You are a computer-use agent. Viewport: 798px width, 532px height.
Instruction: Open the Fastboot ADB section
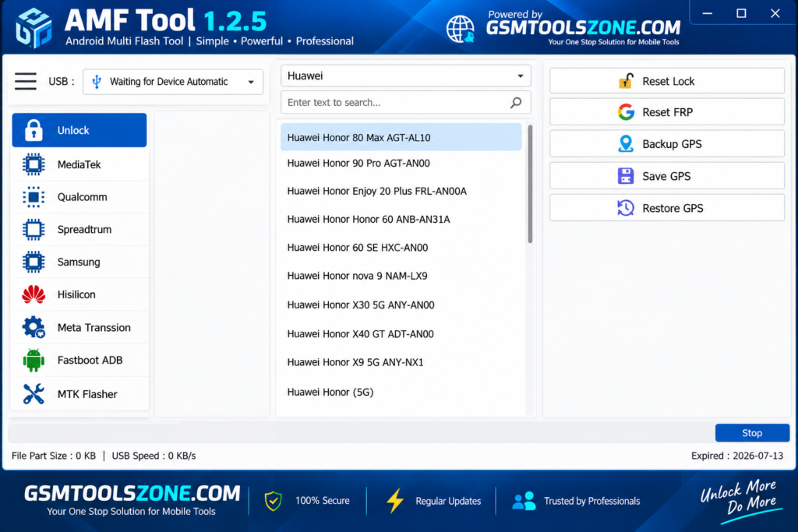80,360
